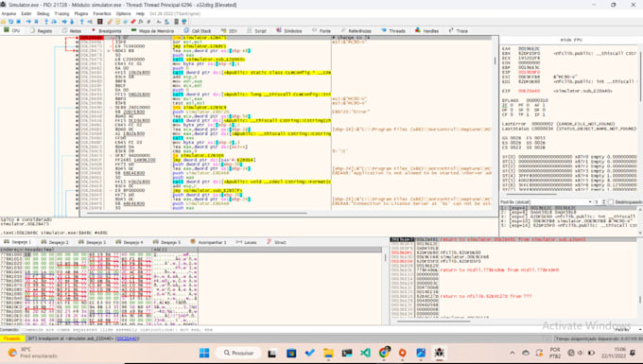Select the Struct tab
Screen dimensions: 643x364
point(276,242)
